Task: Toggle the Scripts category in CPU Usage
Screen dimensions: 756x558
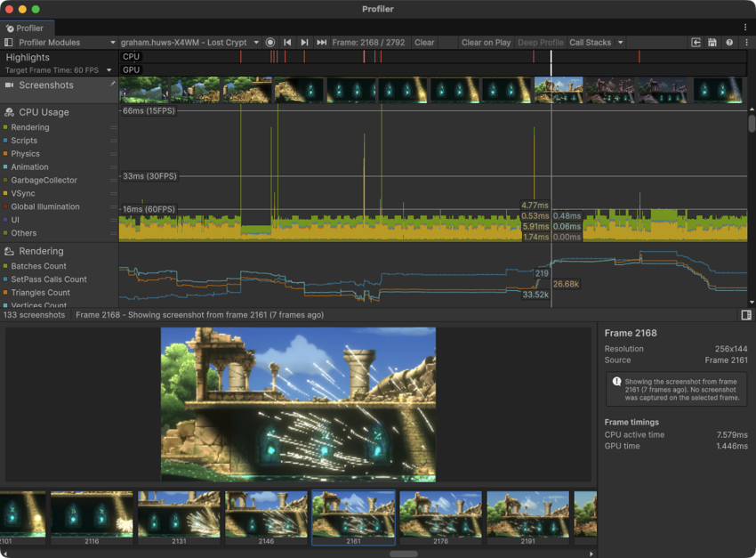Action: (x=5, y=141)
